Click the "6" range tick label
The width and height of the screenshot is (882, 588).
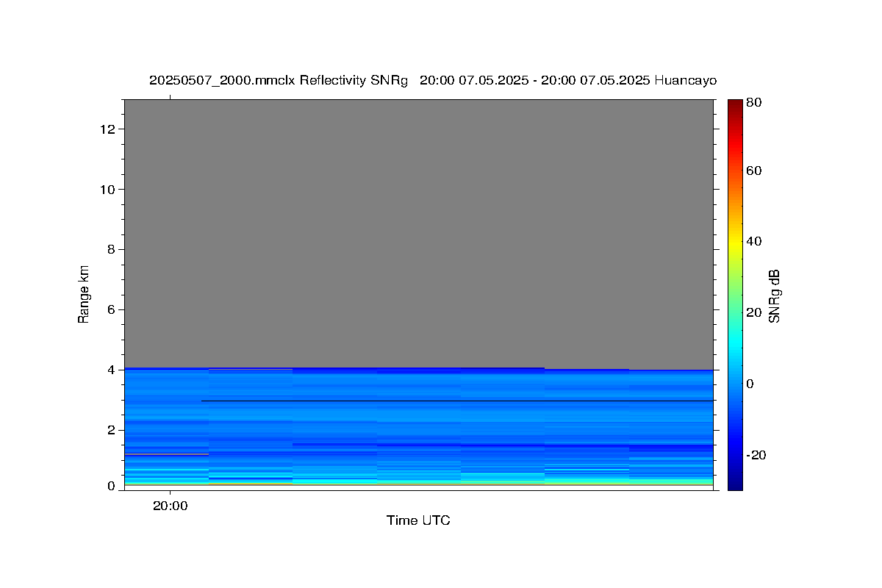(x=112, y=309)
